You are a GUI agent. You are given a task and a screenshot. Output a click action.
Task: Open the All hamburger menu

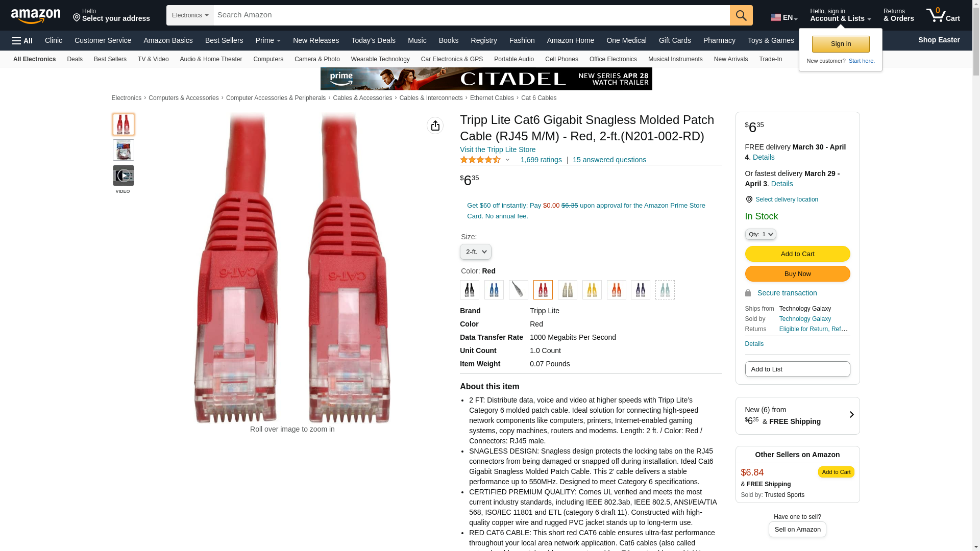point(22,41)
